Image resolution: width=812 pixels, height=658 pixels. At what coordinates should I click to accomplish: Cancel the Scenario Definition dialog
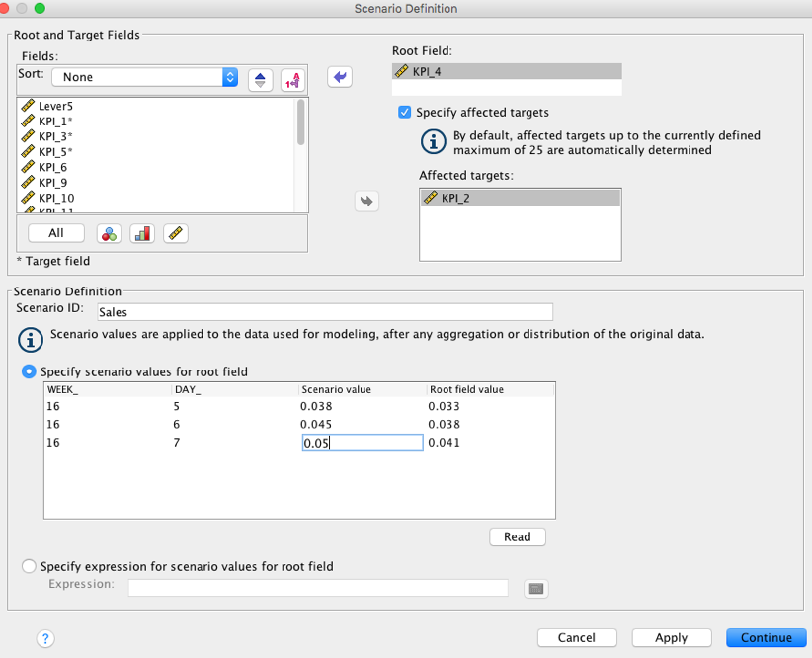coord(577,638)
